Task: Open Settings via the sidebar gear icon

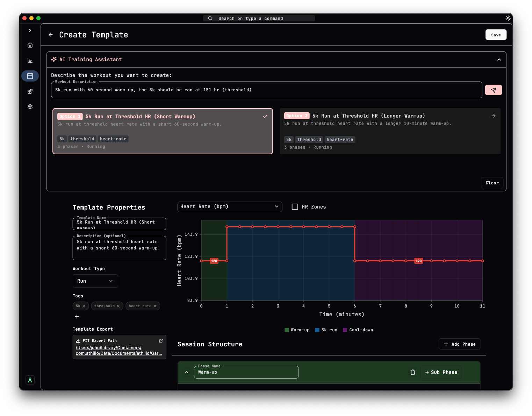Action: 30,107
